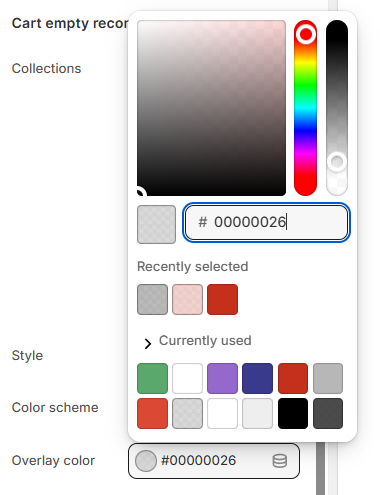Pick the red recently selected swatch
Image resolution: width=380 pixels, height=495 pixels.
(222, 299)
